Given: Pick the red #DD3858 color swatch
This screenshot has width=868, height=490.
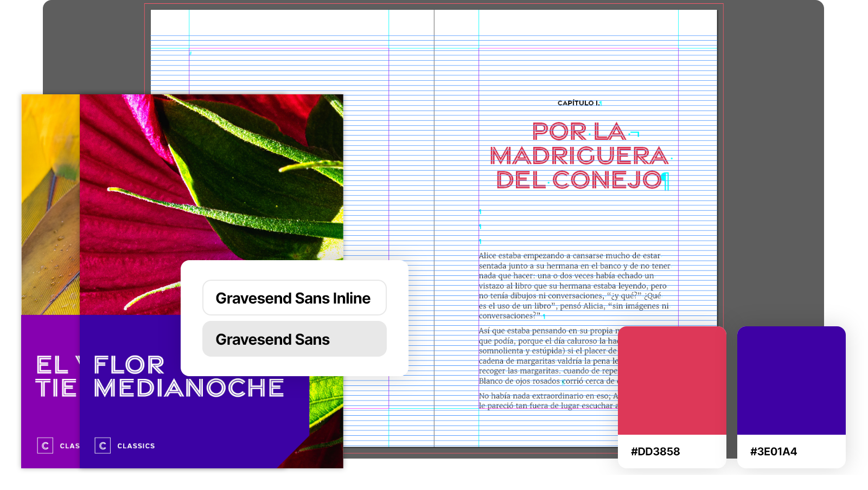Looking at the screenshot, I should 672,381.
